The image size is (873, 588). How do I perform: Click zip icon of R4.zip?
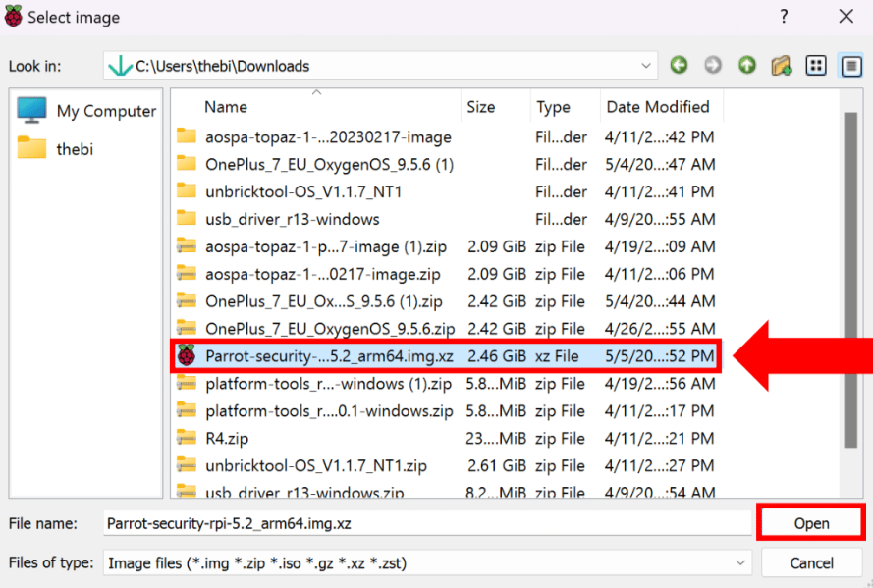coord(187,438)
